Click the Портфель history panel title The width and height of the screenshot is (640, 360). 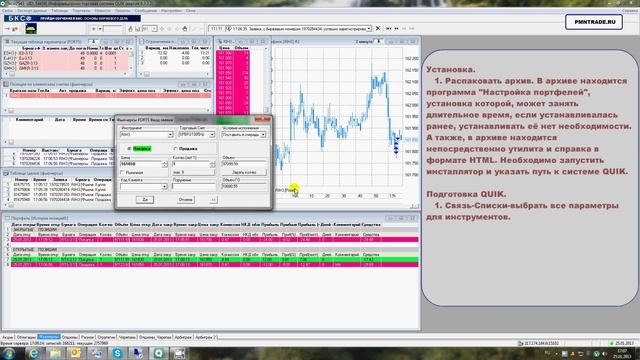(x=39, y=218)
